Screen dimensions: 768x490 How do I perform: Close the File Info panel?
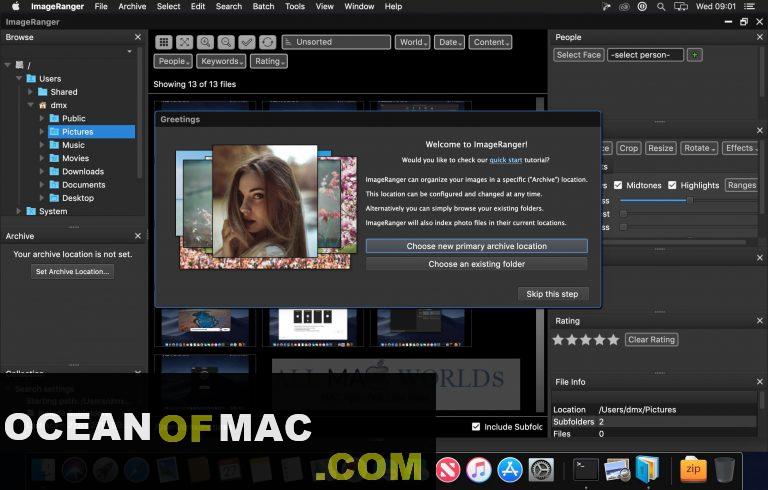click(760, 381)
